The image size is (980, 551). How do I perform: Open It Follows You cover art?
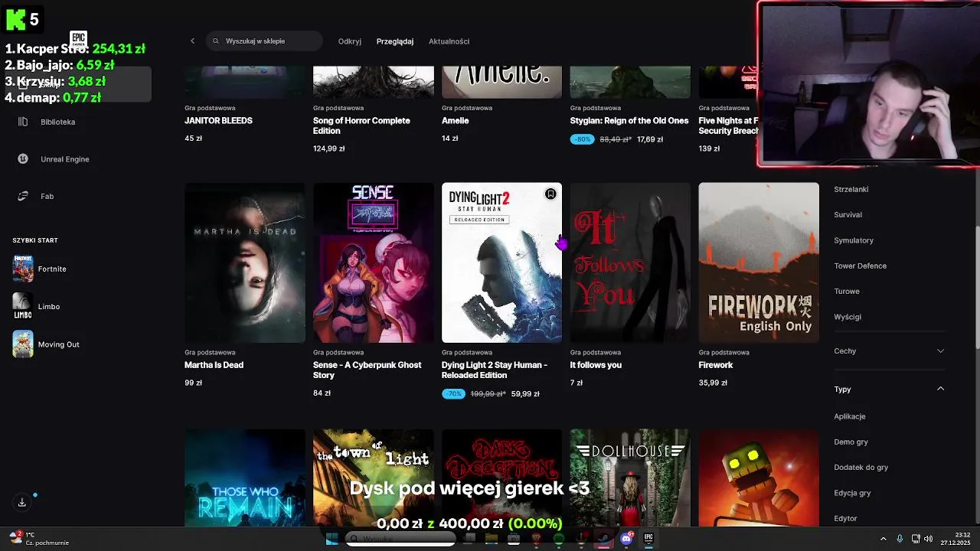coord(630,262)
